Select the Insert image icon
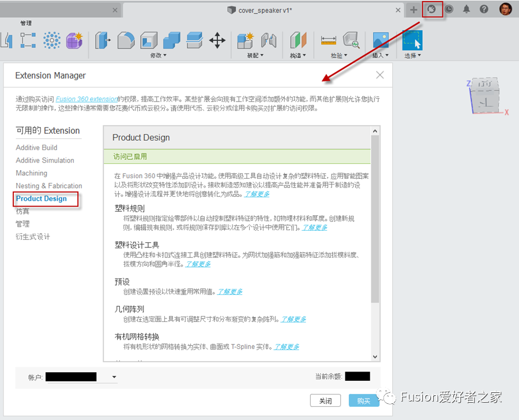The height and width of the screenshot is (420, 519). pyautogui.click(x=381, y=40)
